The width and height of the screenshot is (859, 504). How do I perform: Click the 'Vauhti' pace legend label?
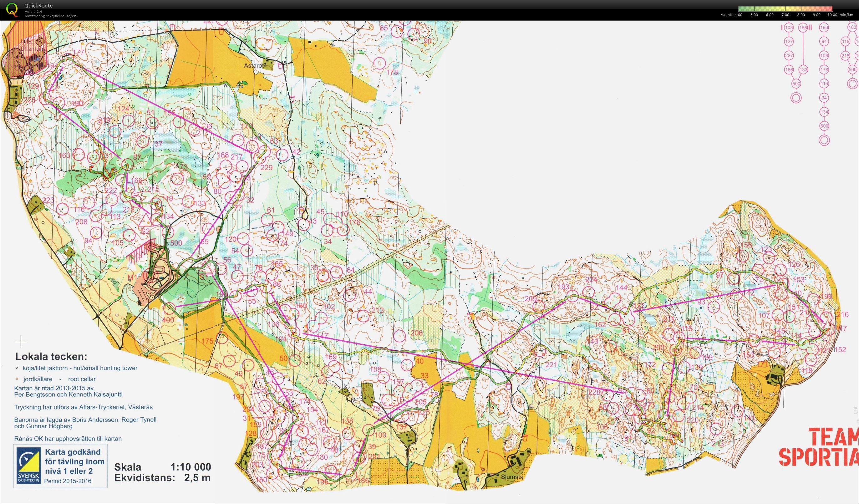[726, 15]
